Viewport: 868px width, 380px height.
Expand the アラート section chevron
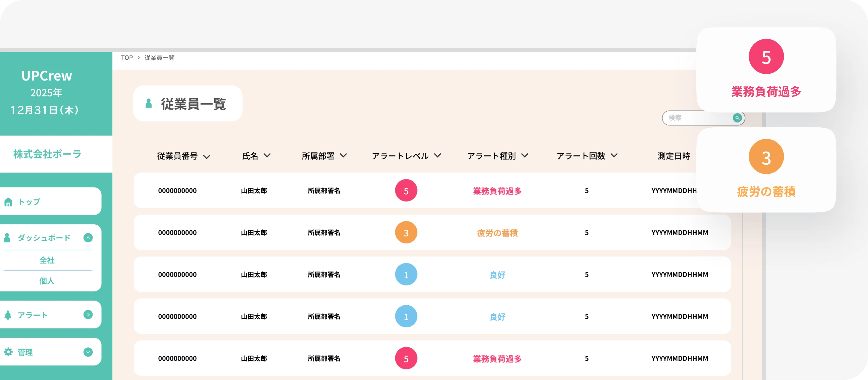pyautogui.click(x=88, y=315)
